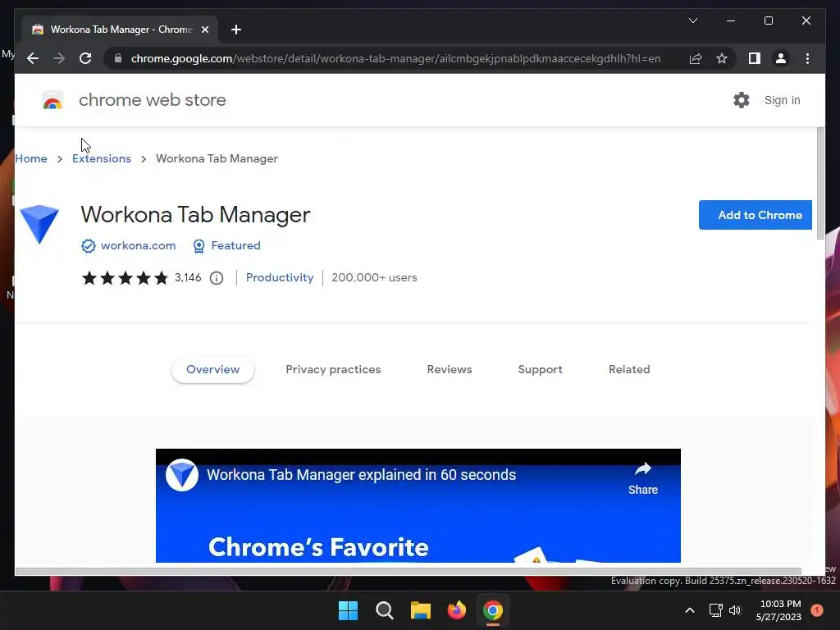Click the page vertical scrollbar

point(820,184)
